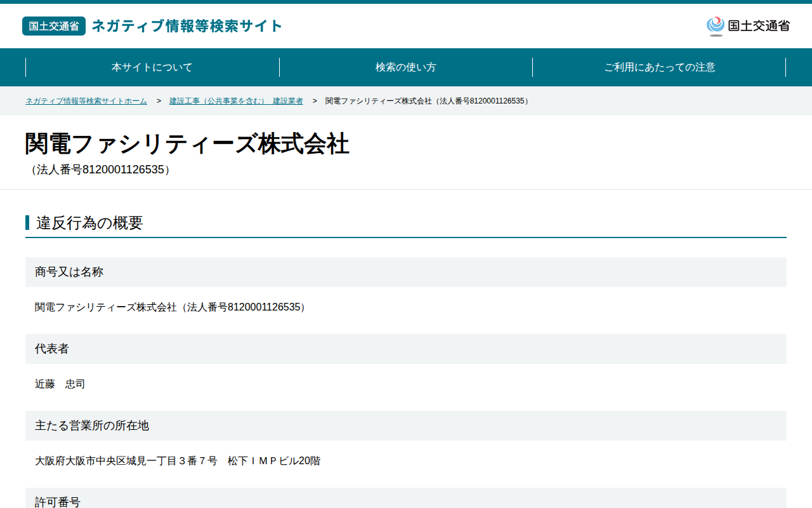Click the 商号又は名称 field label
812x508 pixels.
pos(69,272)
